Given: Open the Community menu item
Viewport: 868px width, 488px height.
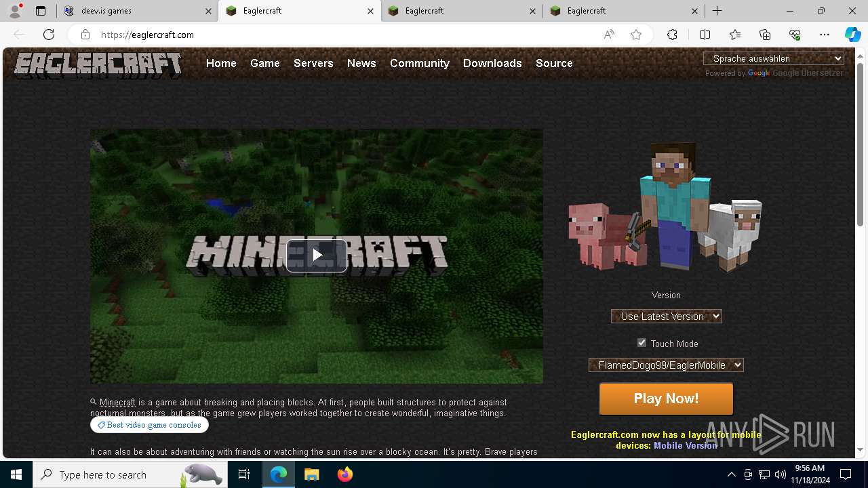Looking at the screenshot, I should (x=420, y=63).
